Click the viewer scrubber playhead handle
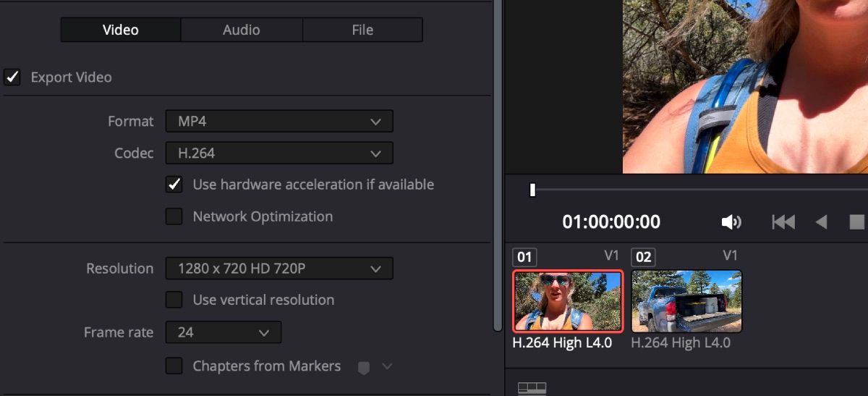Image resolution: width=868 pixels, height=396 pixels. pos(532,190)
